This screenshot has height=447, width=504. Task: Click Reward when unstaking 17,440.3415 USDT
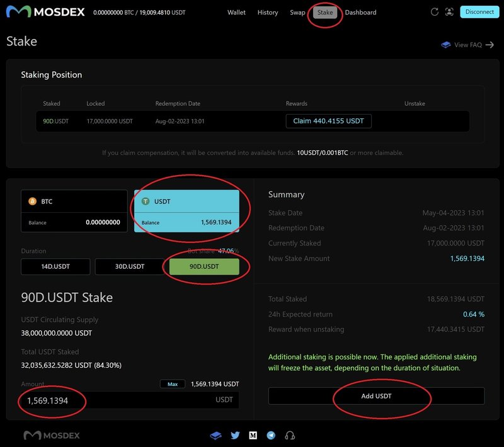pyautogui.click(x=455, y=329)
